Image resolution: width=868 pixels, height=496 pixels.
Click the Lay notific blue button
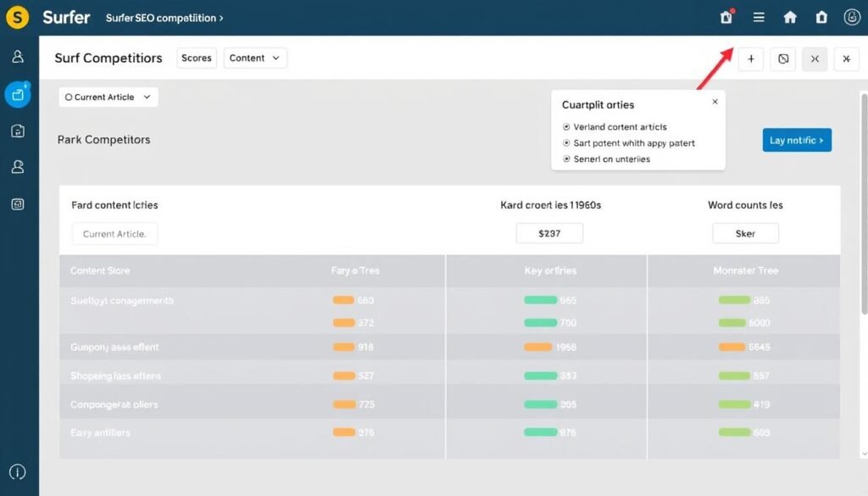796,140
